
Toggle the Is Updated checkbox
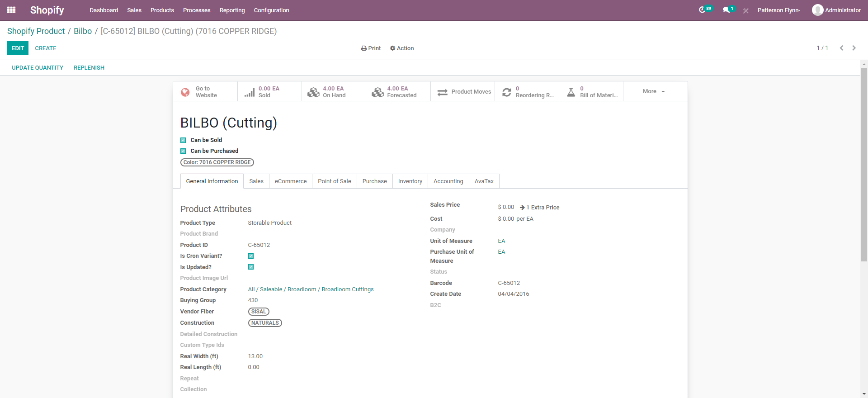[x=251, y=267]
